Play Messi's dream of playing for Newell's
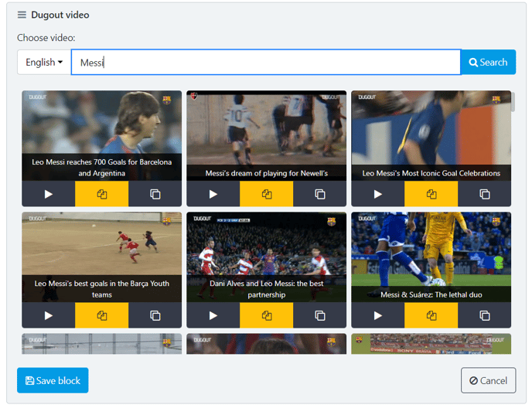The width and height of the screenshot is (532, 408). coord(213,194)
